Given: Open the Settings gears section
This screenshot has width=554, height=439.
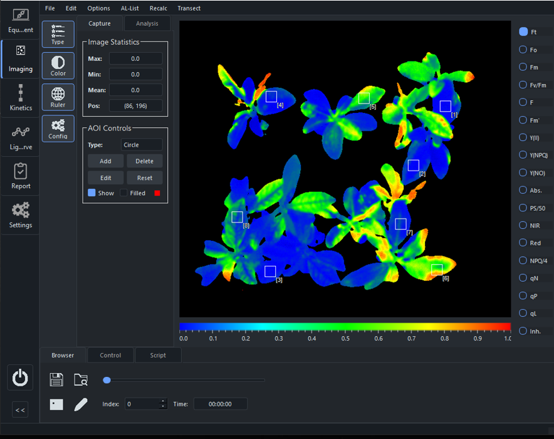Looking at the screenshot, I should (x=20, y=215).
